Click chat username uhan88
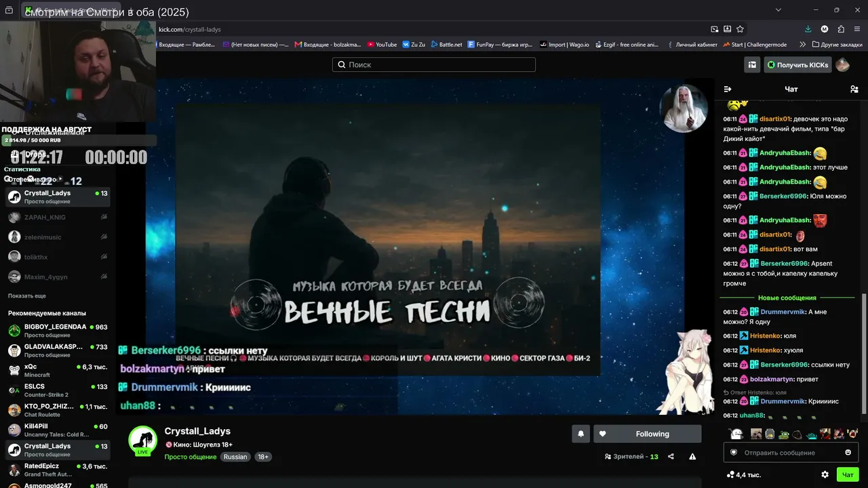Image resolution: width=868 pixels, height=488 pixels. (x=751, y=415)
